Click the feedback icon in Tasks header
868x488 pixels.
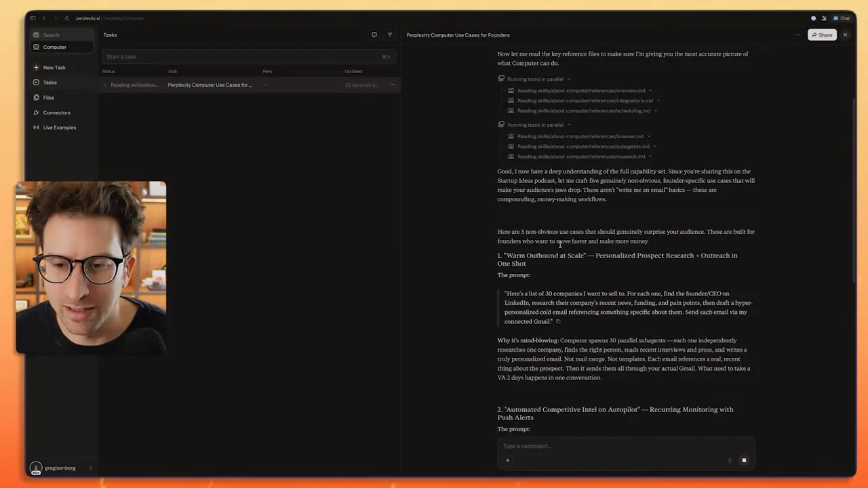click(x=374, y=35)
